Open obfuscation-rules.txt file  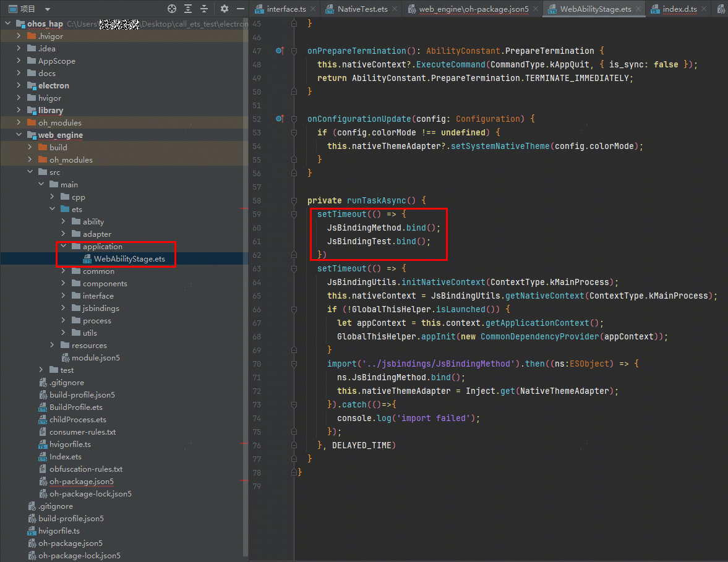click(x=86, y=469)
